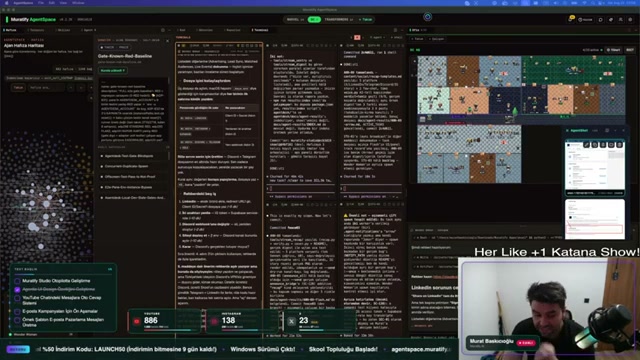
Task: Click the Instagram icon in stats card
Action: (x=214, y=322)
